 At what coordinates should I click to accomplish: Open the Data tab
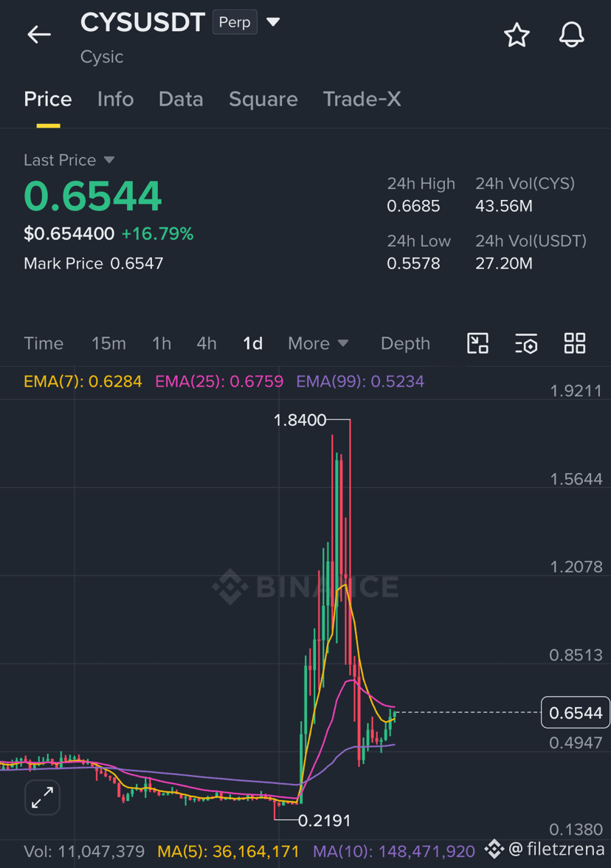pos(180,100)
